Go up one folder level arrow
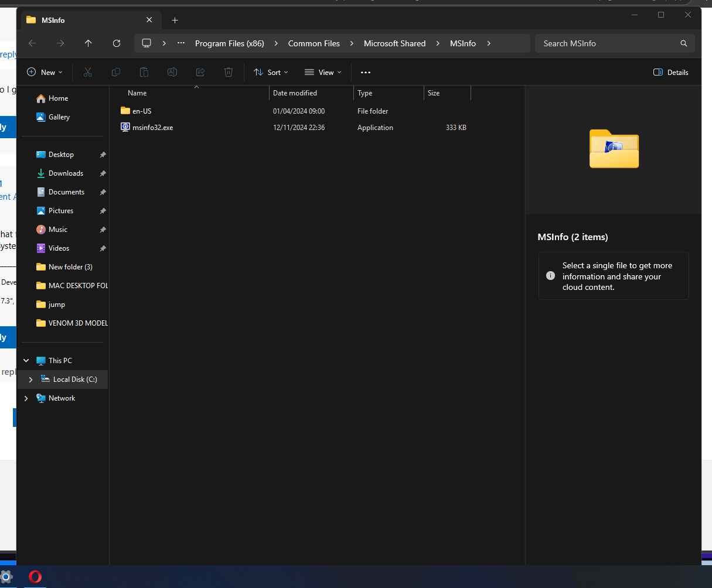The image size is (712, 588). pyautogui.click(x=88, y=43)
